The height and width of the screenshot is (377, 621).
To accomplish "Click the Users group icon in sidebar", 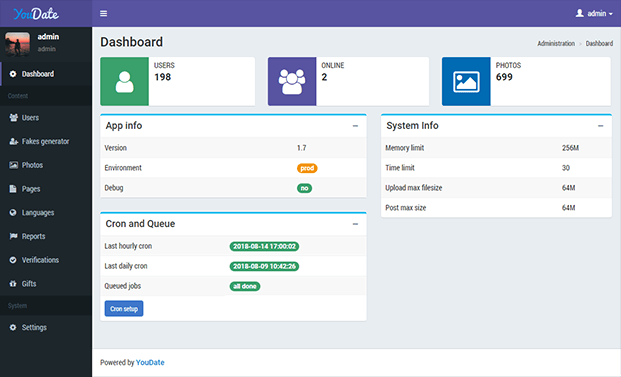I will coord(13,118).
